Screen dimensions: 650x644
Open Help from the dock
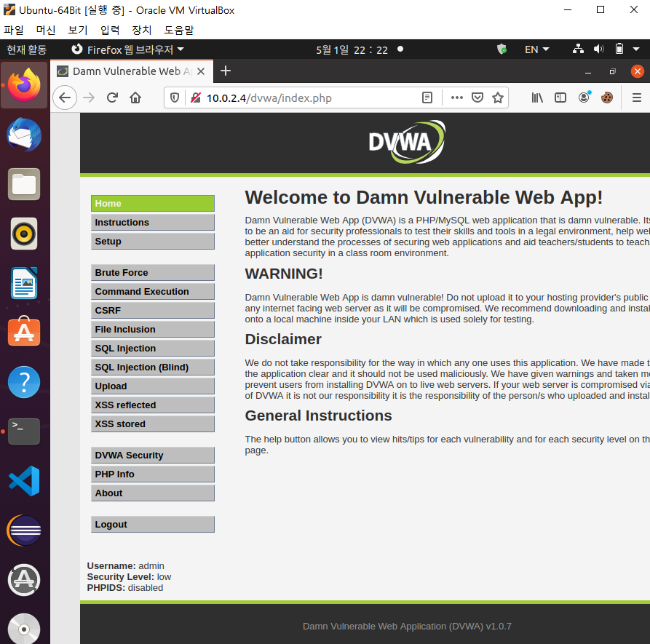pos(24,382)
